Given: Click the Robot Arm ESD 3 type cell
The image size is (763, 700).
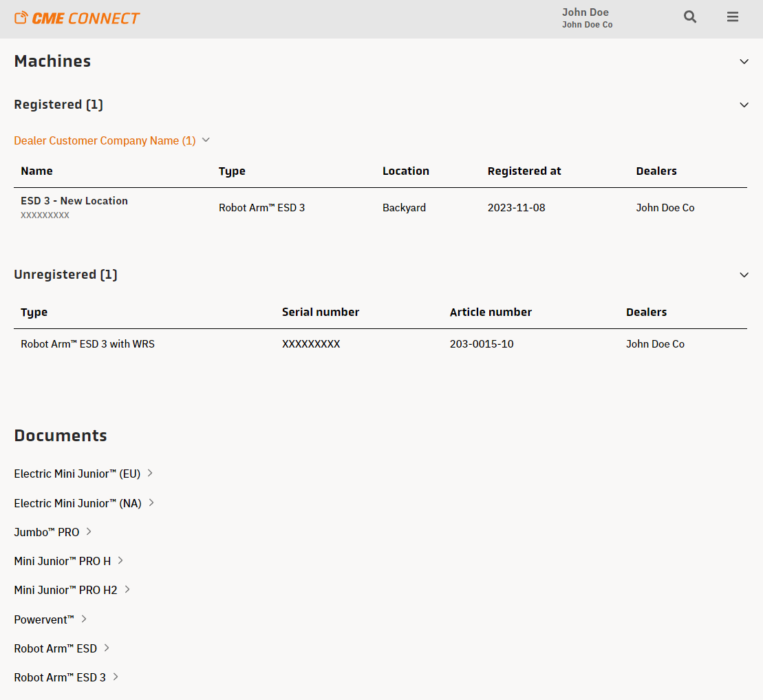Looking at the screenshot, I should tap(262, 208).
